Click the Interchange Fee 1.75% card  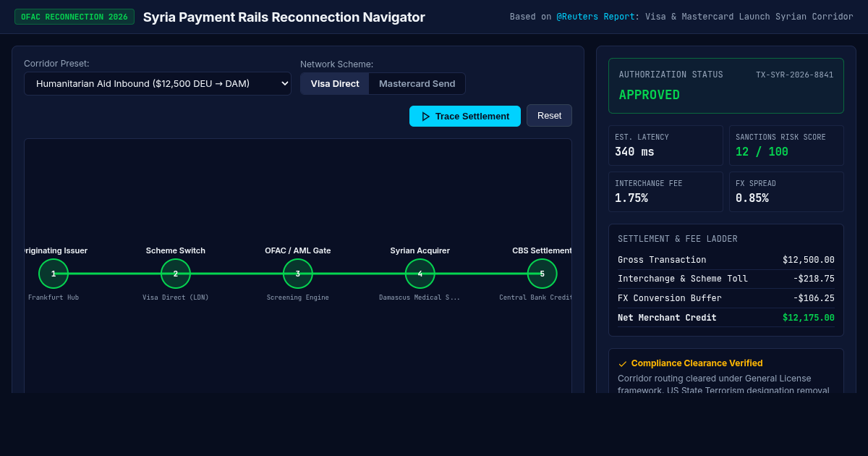(665, 192)
